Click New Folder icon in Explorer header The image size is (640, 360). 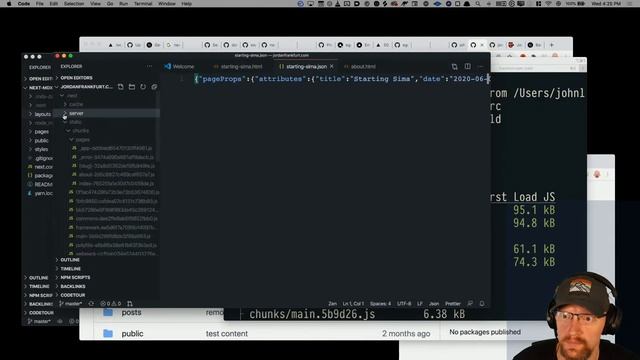tap(132, 87)
